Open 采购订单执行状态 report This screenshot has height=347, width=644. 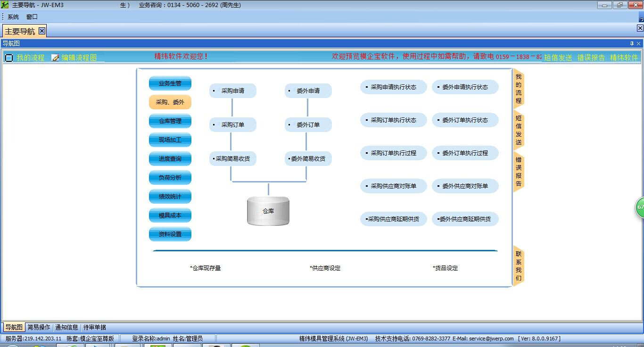[394, 120]
